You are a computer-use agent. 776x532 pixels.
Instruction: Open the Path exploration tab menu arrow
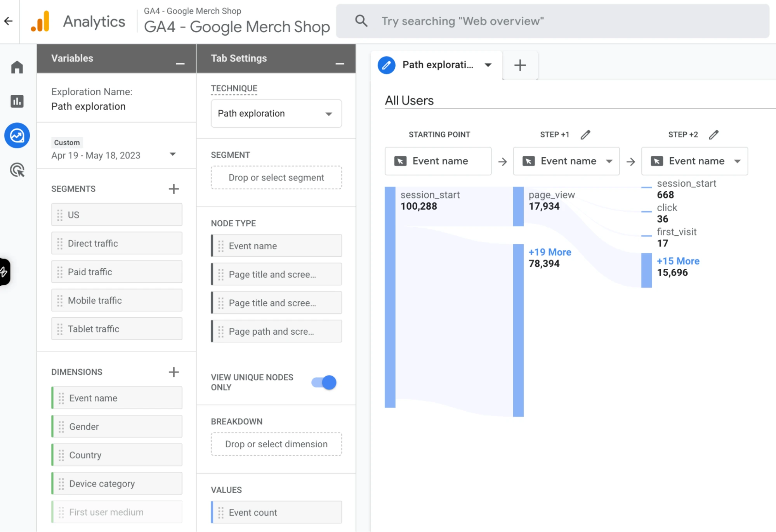[488, 65]
